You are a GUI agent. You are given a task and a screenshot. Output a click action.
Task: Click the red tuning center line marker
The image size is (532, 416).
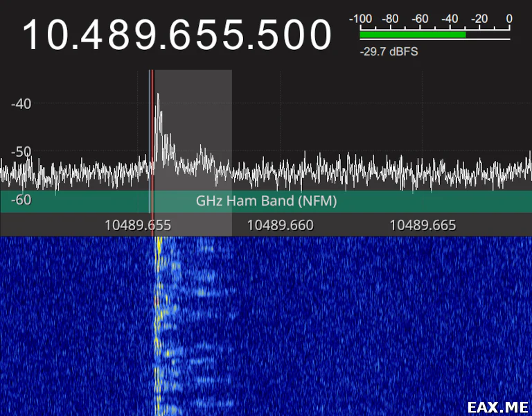[x=152, y=153]
